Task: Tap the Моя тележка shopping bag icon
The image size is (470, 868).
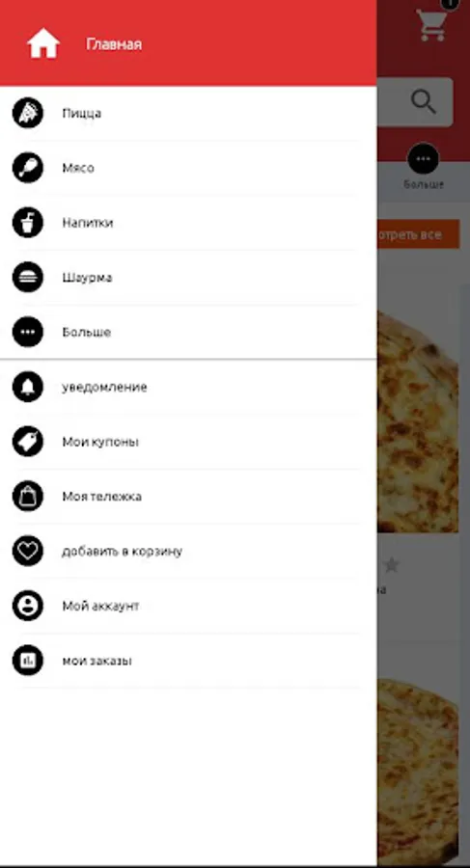Action: point(28,497)
